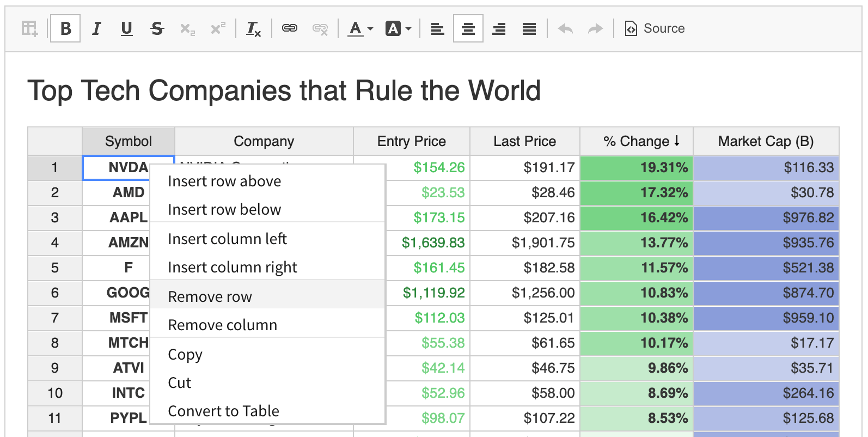Click the $1,639.83 entry price cell
This screenshot has height=437, width=868.
click(x=428, y=242)
